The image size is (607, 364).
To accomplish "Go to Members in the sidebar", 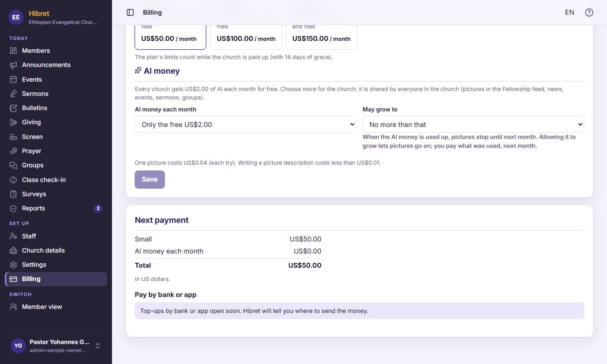I will tap(56, 51).
